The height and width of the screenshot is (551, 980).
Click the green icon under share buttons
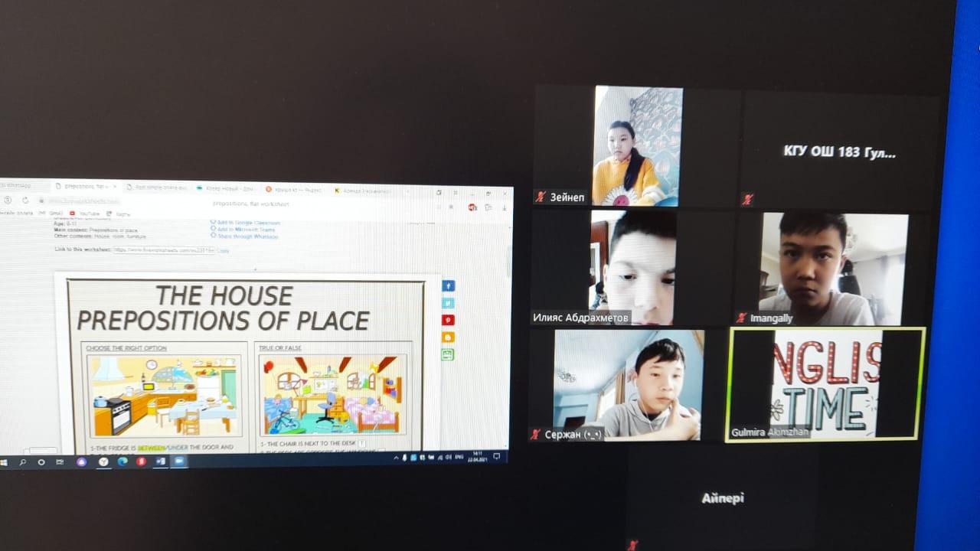pyautogui.click(x=448, y=354)
